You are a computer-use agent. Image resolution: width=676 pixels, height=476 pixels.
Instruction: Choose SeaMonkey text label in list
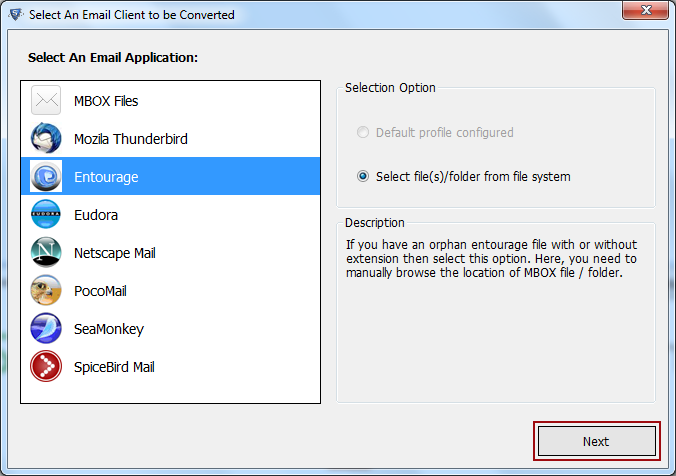coord(109,329)
